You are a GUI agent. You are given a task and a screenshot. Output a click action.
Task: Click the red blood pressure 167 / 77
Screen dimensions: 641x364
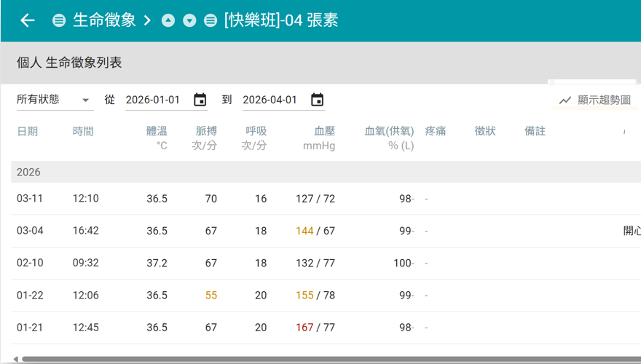(x=315, y=327)
